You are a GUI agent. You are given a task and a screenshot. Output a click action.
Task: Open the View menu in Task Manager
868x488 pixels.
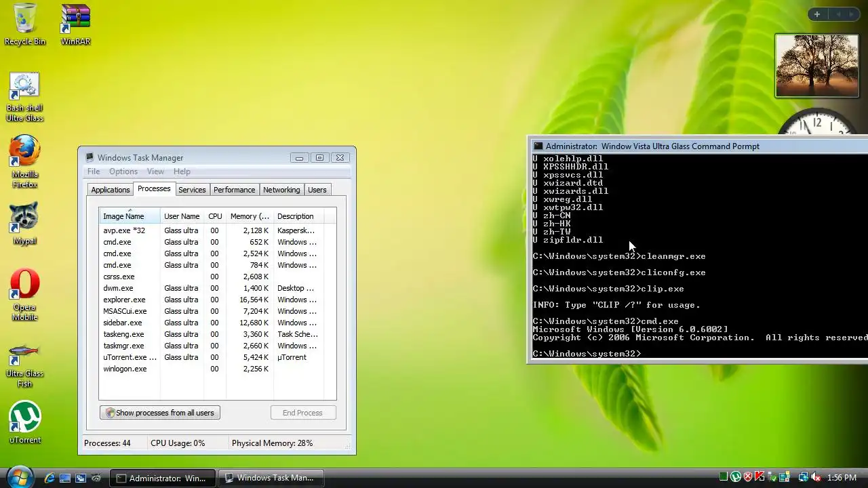[155, 171]
